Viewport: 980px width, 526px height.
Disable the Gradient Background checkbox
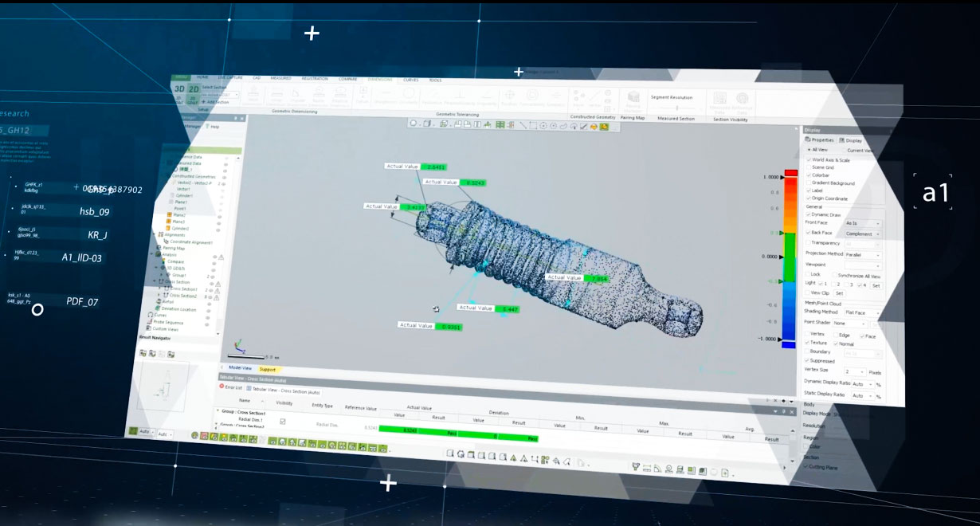tap(809, 183)
